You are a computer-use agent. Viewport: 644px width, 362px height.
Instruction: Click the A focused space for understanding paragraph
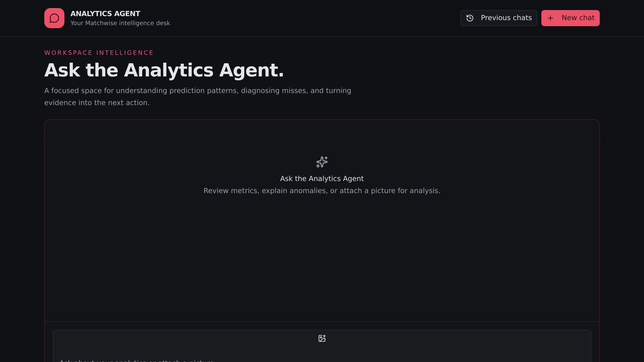click(x=198, y=97)
